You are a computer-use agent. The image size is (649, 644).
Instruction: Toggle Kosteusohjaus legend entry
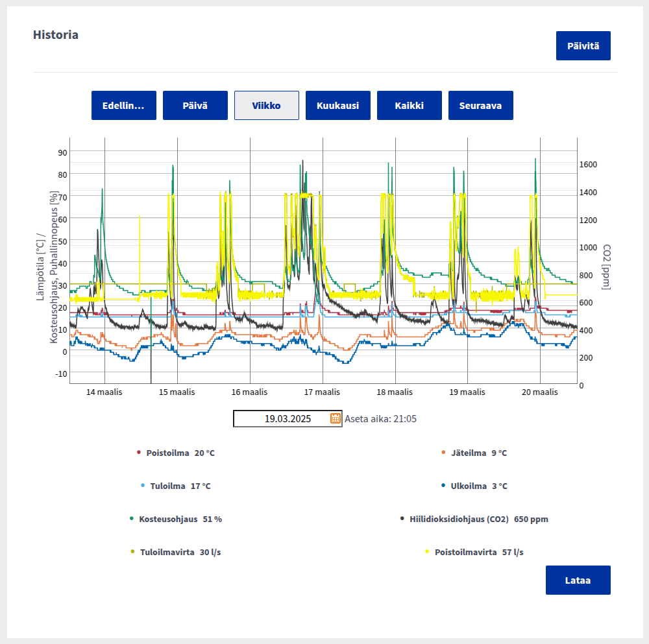click(180, 519)
